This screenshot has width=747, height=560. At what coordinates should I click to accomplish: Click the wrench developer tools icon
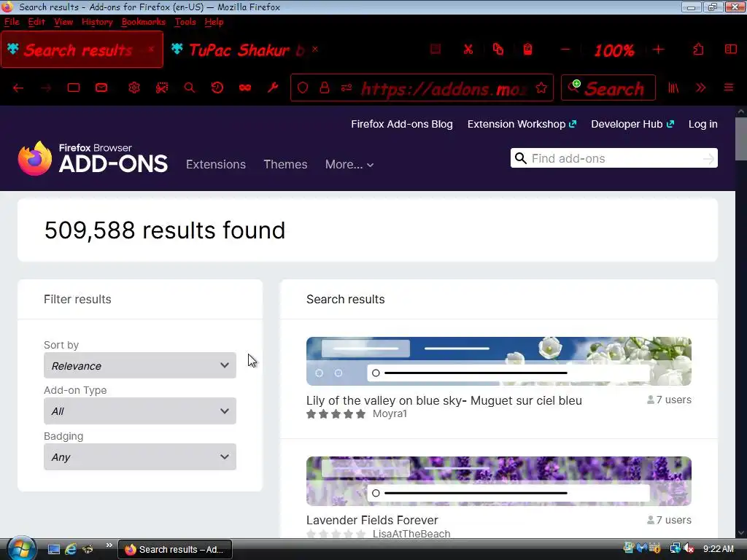pos(273,87)
